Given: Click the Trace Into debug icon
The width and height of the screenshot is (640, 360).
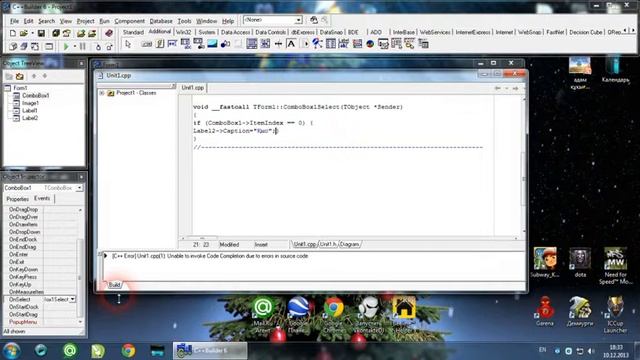Looking at the screenshot, I should tap(98, 47).
